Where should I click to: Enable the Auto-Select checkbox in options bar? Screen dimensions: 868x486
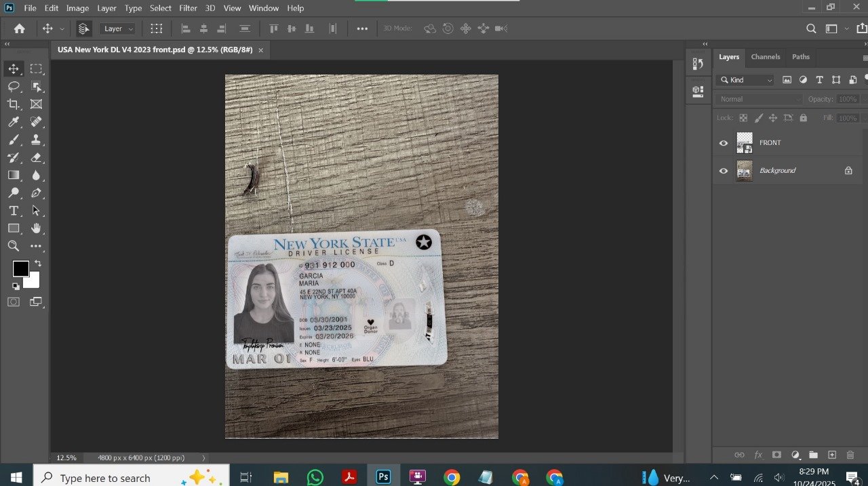[84, 28]
